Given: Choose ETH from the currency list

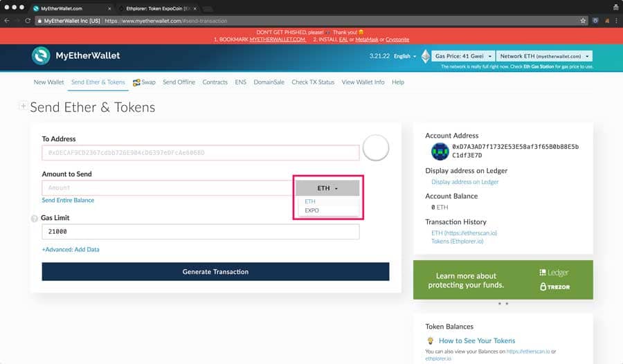Looking at the screenshot, I should tap(310, 201).
